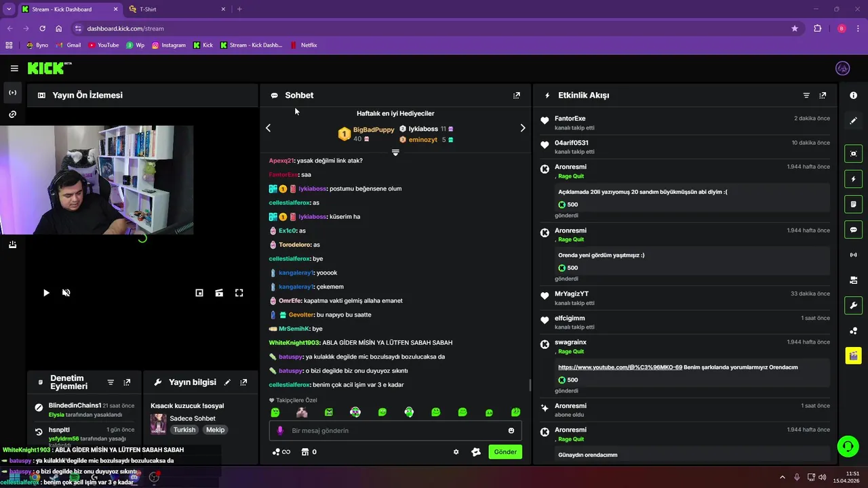Open chat settings gear icon

click(x=456, y=452)
